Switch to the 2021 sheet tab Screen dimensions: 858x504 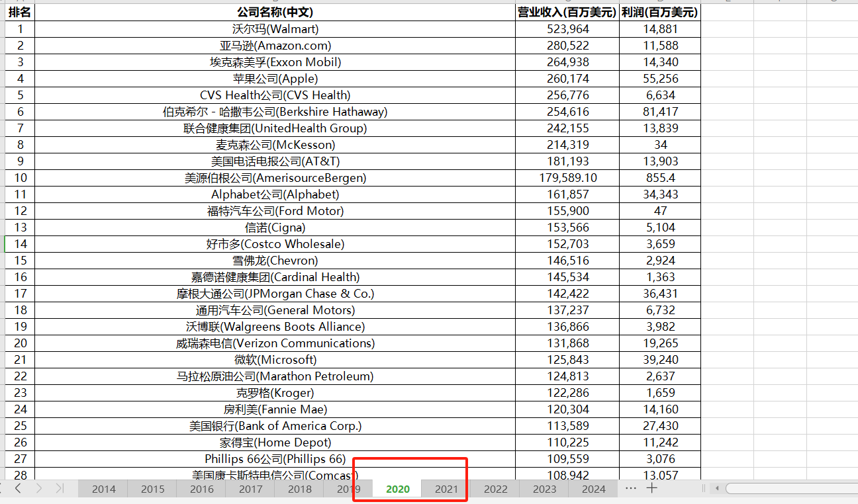pyautogui.click(x=446, y=489)
